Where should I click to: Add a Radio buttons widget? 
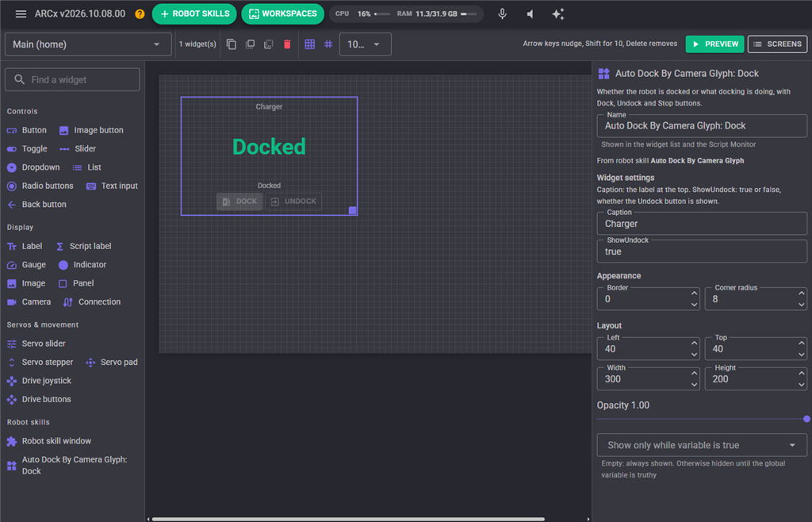pyautogui.click(x=40, y=186)
